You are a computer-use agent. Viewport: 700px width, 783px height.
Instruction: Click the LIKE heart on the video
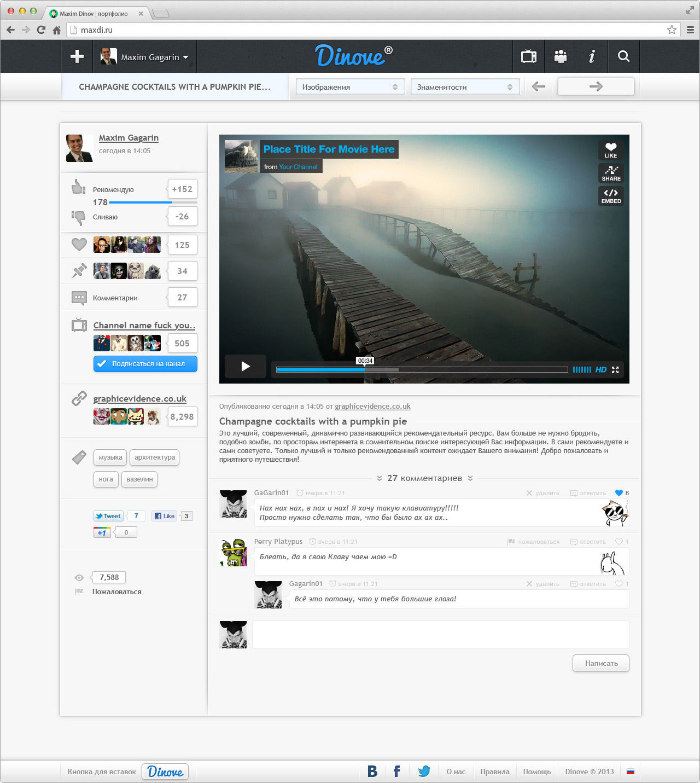611,150
